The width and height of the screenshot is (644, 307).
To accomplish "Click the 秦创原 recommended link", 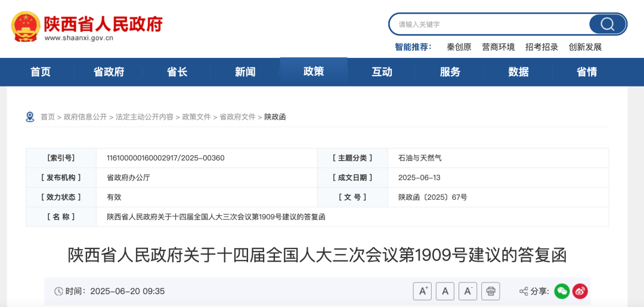I will point(459,47).
